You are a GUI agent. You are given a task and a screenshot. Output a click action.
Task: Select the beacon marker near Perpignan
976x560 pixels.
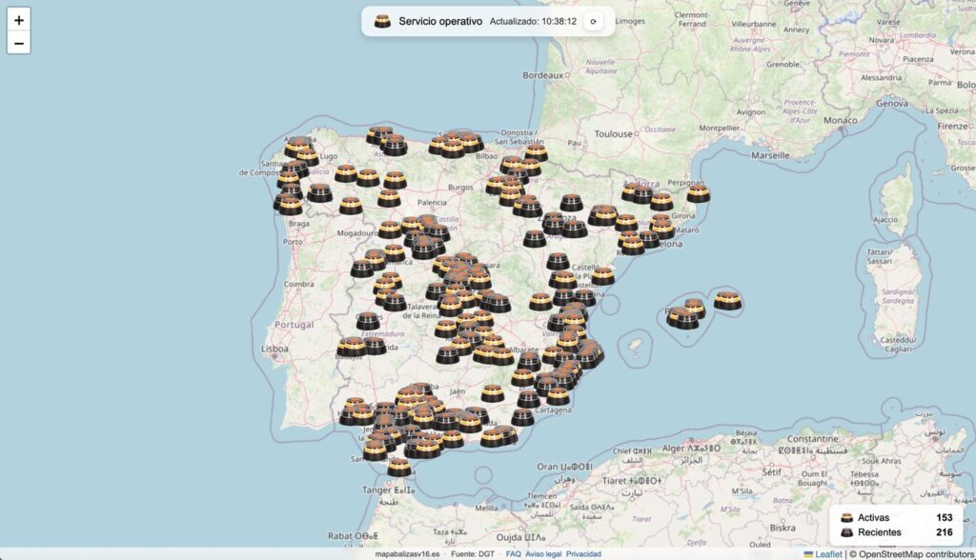coord(699,193)
